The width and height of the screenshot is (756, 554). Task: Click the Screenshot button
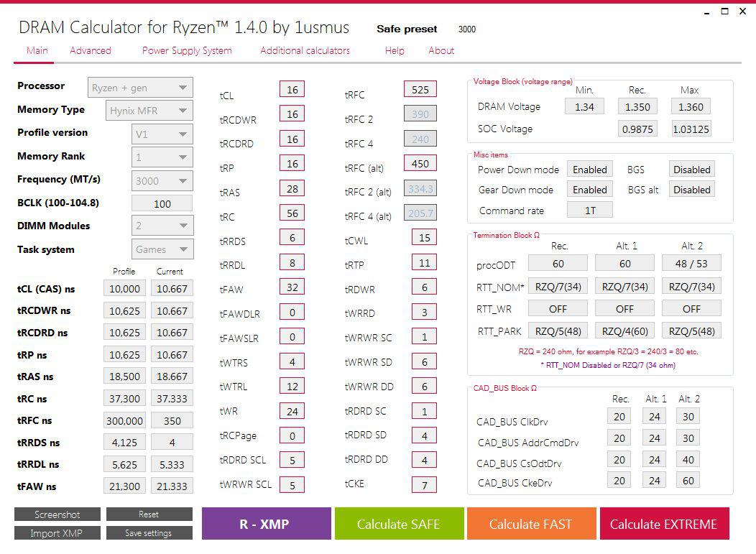pos(57,514)
